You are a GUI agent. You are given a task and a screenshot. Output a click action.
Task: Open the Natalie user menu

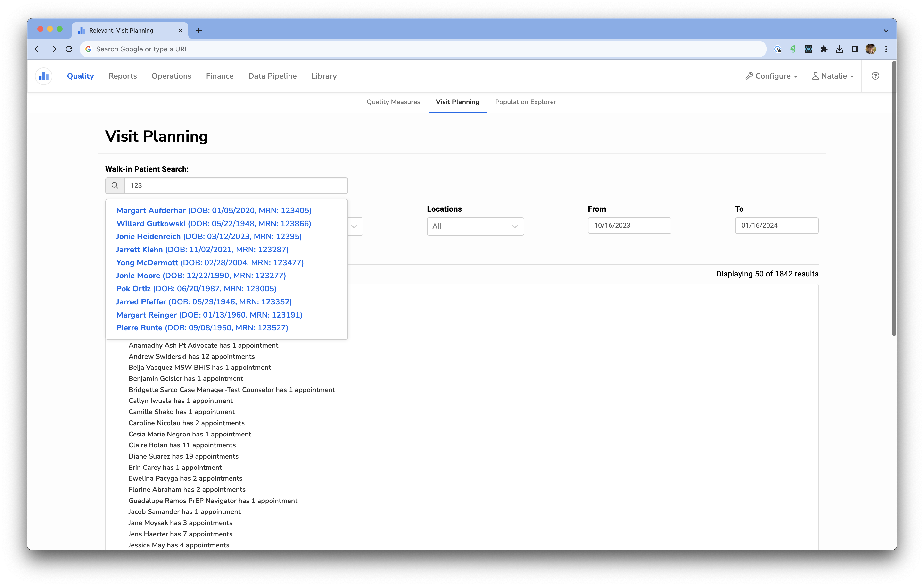click(x=833, y=76)
